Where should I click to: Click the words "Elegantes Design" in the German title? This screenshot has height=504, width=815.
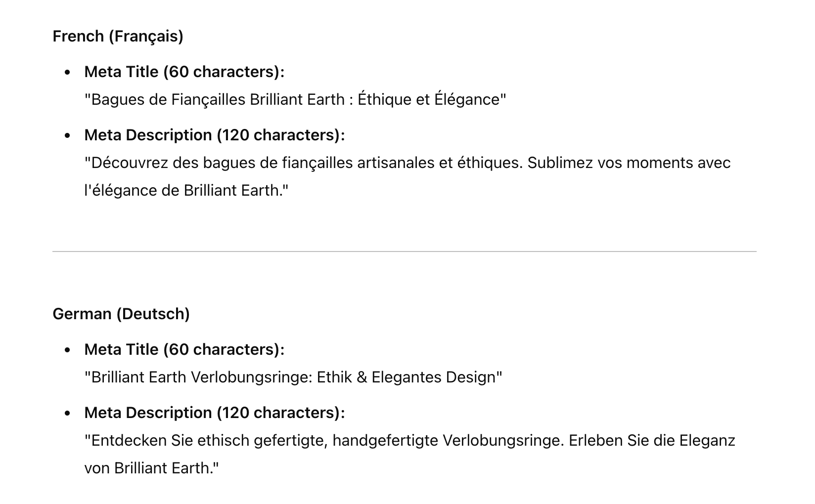[434, 377]
